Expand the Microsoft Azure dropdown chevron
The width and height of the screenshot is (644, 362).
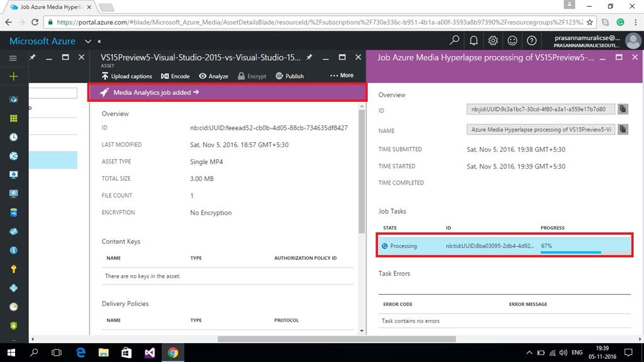pyautogui.click(x=88, y=41)
